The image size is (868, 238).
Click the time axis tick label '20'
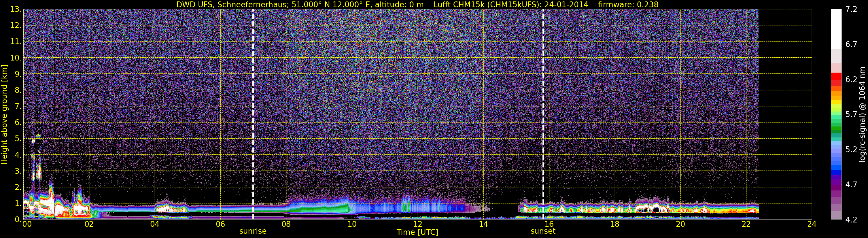680,224
